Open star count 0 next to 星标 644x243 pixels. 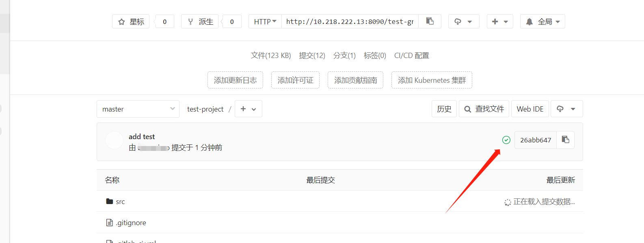click(x=165, y=22)
